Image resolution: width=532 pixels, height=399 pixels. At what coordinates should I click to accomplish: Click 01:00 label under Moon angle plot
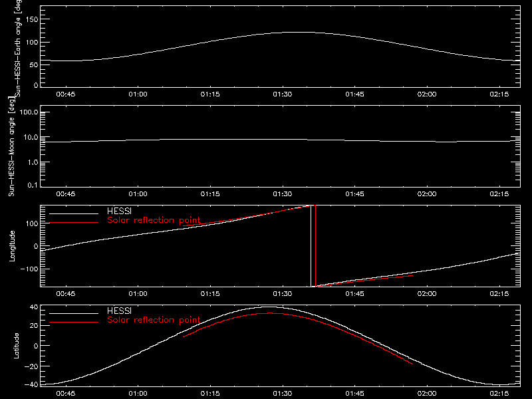pos(138,194)
